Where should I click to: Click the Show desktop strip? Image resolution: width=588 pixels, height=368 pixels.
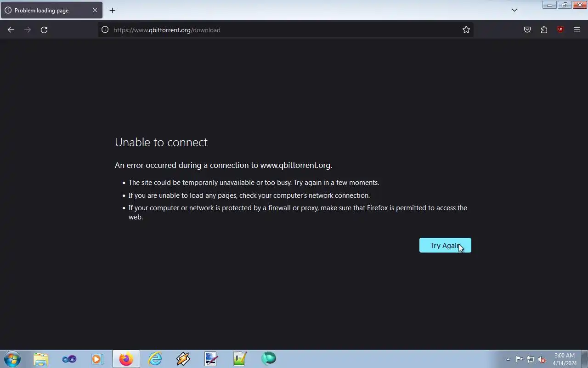coord(585,359)
